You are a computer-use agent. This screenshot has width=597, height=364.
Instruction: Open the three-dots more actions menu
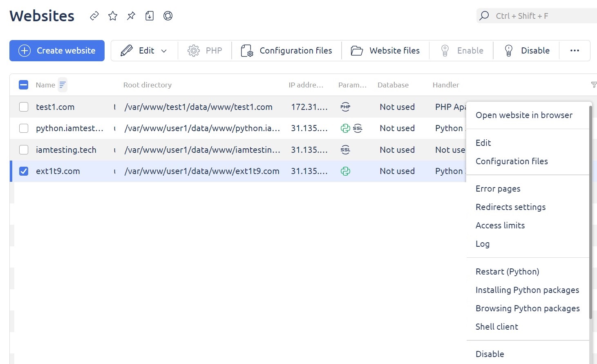[575, 51]
